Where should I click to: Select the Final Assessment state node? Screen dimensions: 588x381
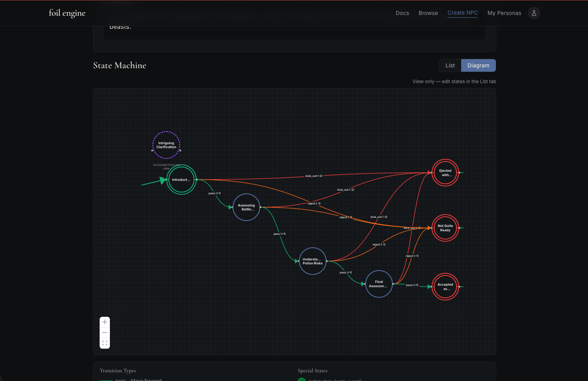(x=378, y=283)
